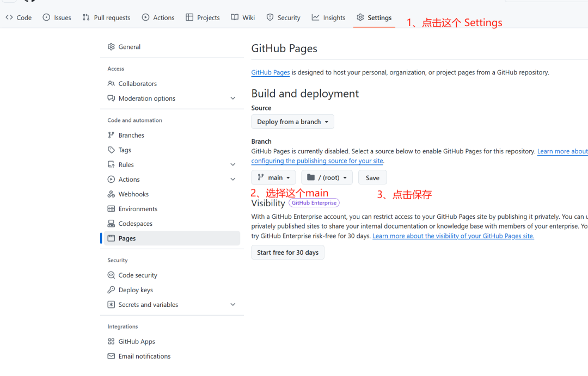Click the General gear icon in sidebar
Image resolution: width=588 pixels, height=376 pixels.
(111, 47)
